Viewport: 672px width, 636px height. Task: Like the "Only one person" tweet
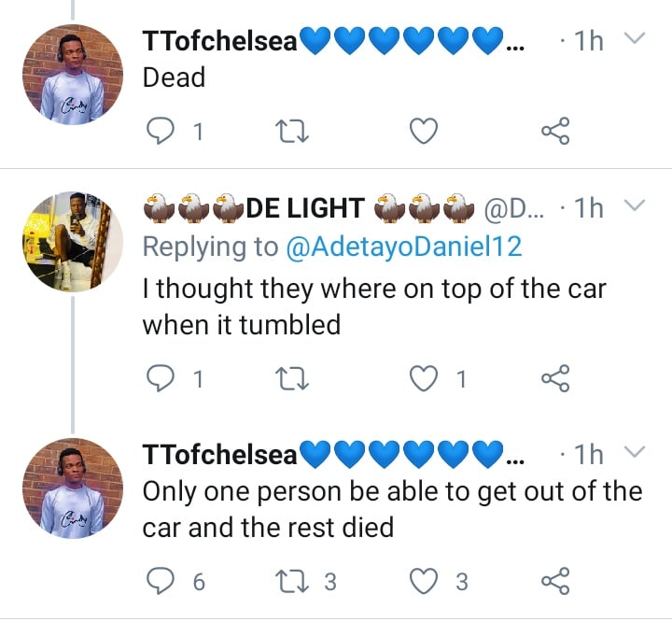pos(424,582)
